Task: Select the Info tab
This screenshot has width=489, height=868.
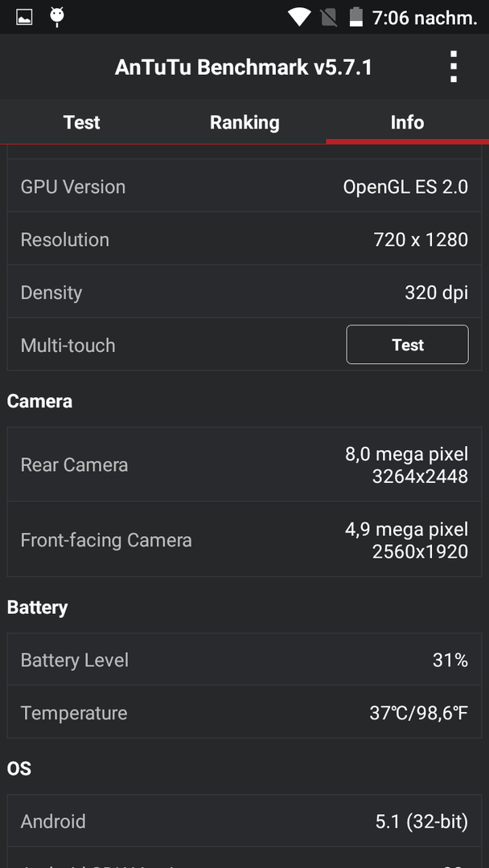Action: 407,122
